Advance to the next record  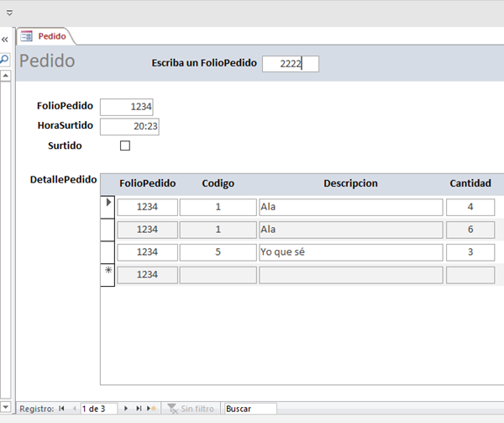(x=127, y=408)
